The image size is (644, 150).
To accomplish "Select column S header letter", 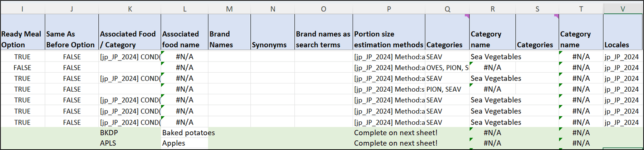I will click(x=537, y=9).
